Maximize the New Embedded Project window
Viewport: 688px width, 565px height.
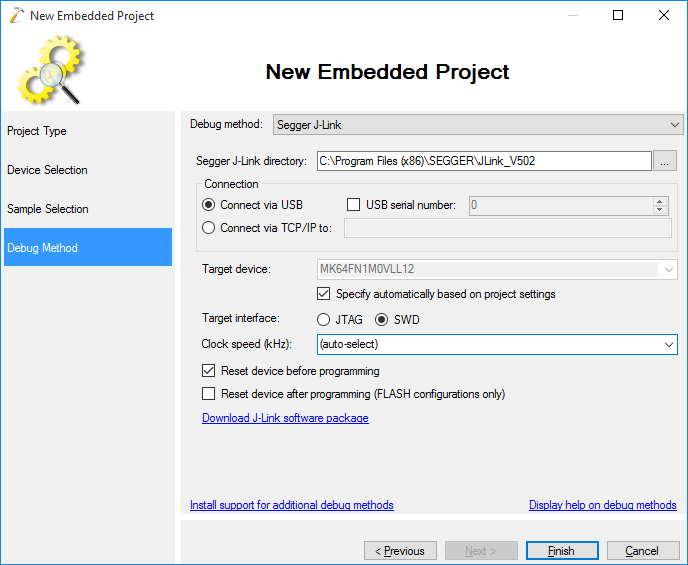click(x=618, y=15)
